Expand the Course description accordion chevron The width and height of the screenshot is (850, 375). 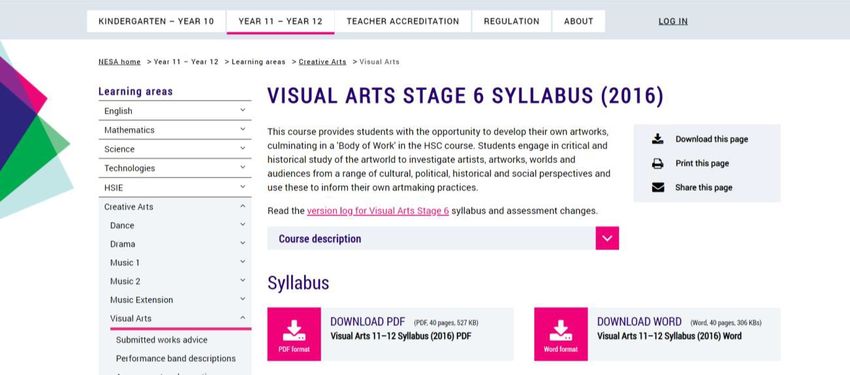coord(607,238)
